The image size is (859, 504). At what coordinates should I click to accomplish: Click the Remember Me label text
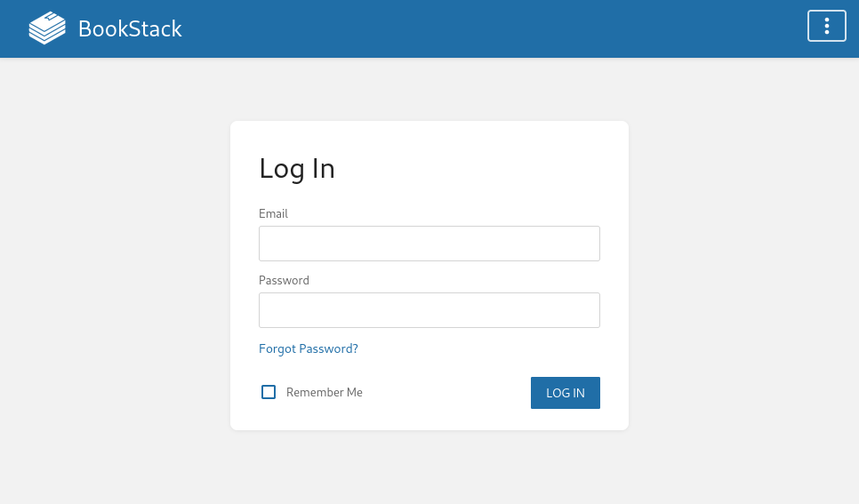[x=325, y=392]
